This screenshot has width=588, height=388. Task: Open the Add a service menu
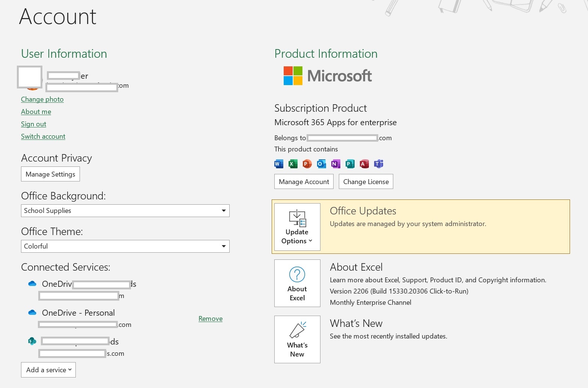pos(48,370)
